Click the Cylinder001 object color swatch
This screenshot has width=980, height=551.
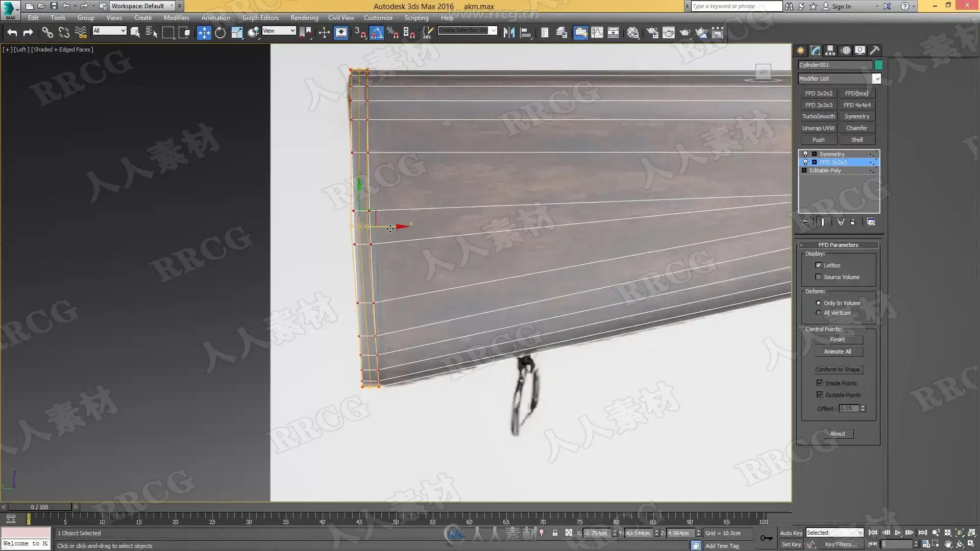(878, 65)
